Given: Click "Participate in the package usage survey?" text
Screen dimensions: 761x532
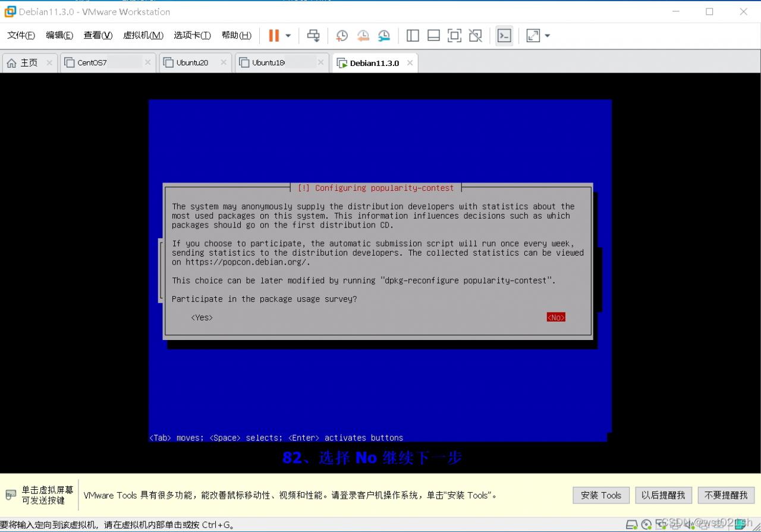Looking at the screenshot, I should coord(265,299).
